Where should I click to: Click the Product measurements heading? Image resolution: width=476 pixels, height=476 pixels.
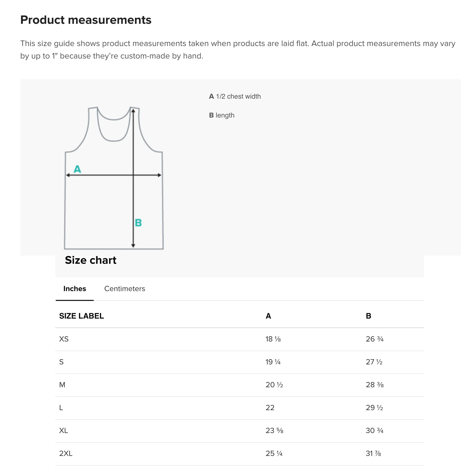click(86, 20)
